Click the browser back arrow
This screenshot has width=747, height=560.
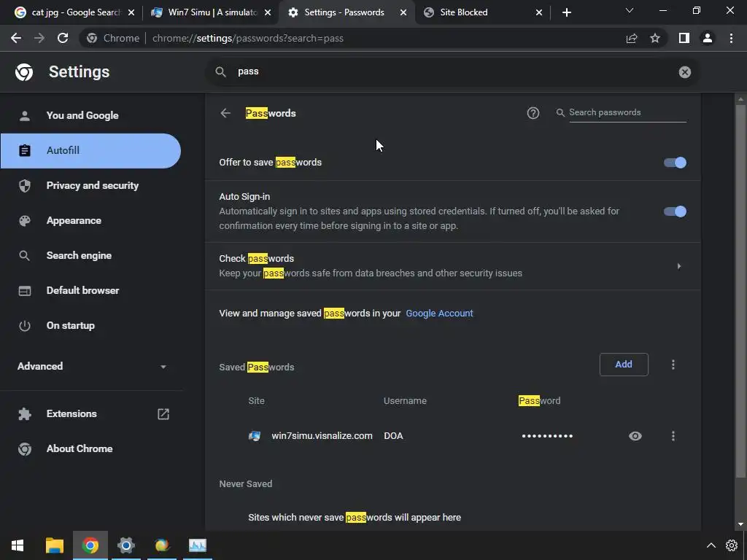pos(16,38)
